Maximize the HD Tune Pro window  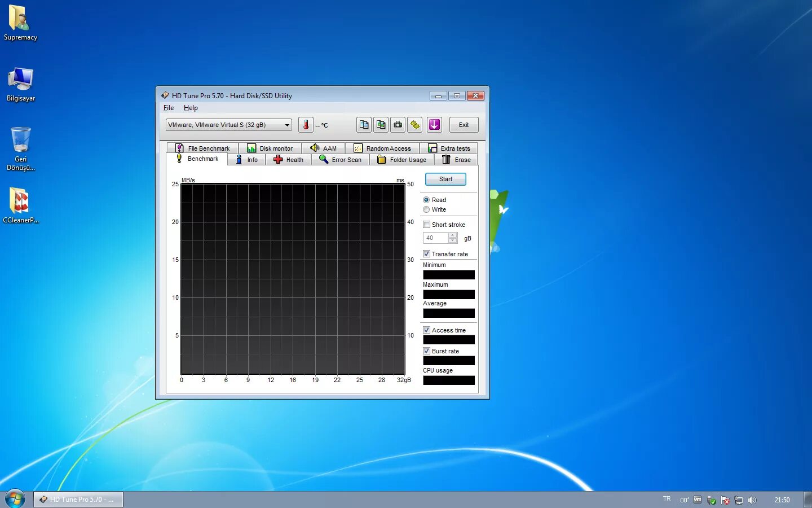pos(457,95)
